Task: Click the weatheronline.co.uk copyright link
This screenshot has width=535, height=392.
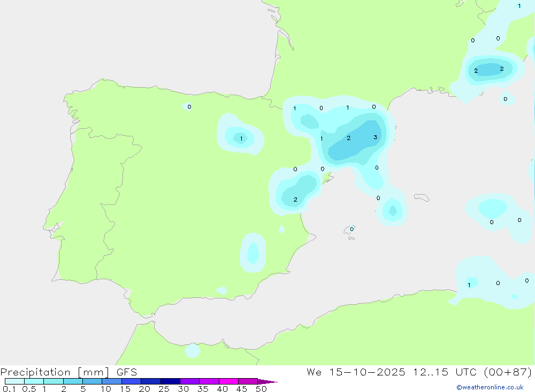Action: [x=490, y=387]
